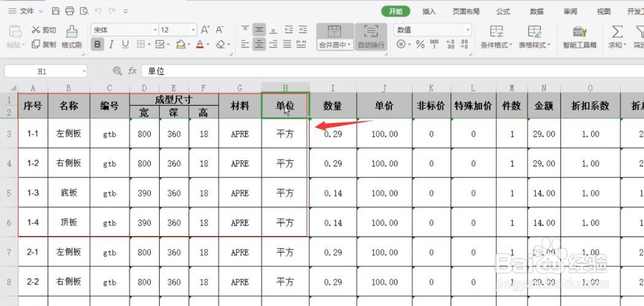
Task: Expand the borders dropdown arrow
Action: (149, 44)
